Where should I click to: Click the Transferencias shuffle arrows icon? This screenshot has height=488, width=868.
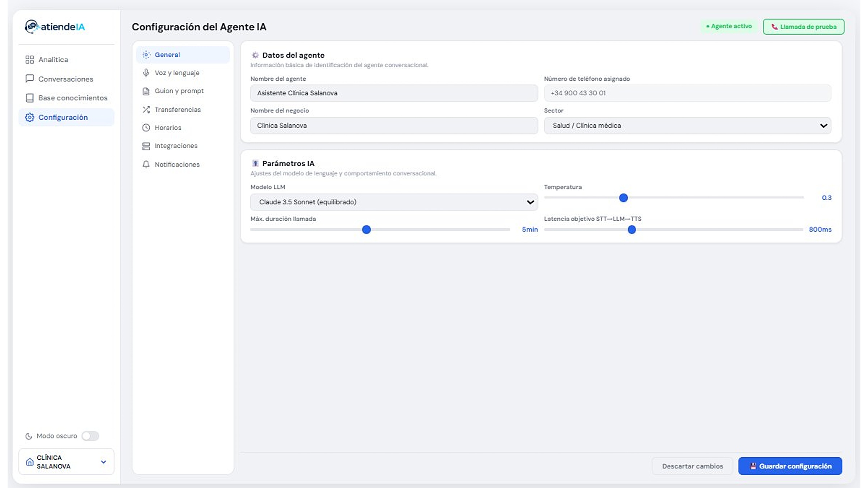[146, 110]
